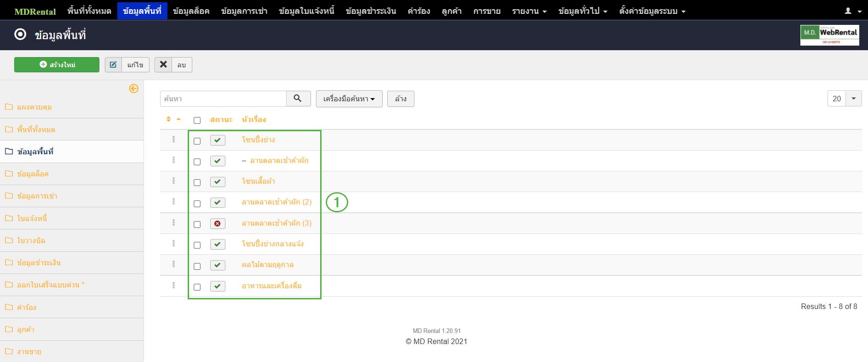Click drag handle of ผลไม้ตามฤดูกาล row
This screenshot has width=868, height=362.
pyautogui.click(x=173, y=264)
